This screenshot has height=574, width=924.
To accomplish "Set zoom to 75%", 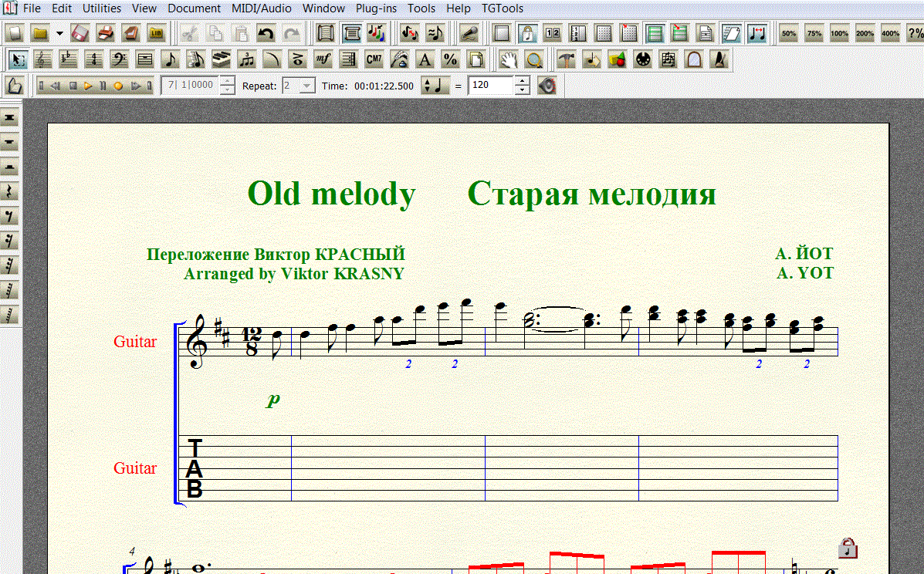I will [x=814, y=33].
